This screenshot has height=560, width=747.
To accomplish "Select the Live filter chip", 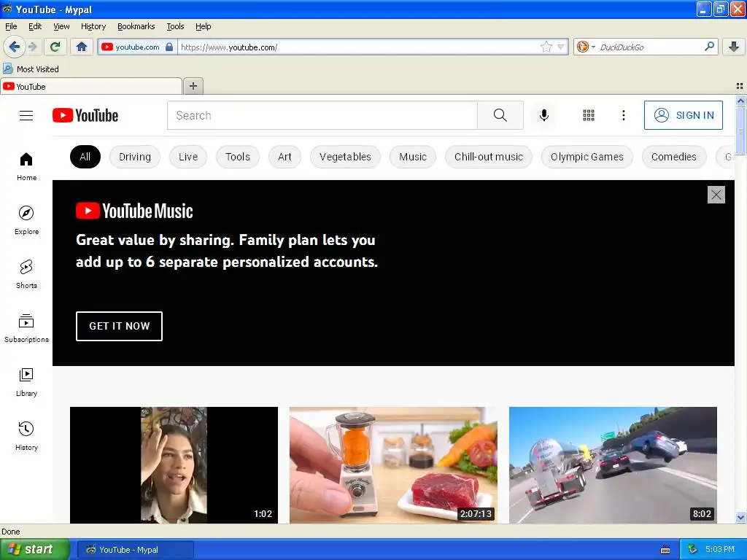I will pos(188,157).
